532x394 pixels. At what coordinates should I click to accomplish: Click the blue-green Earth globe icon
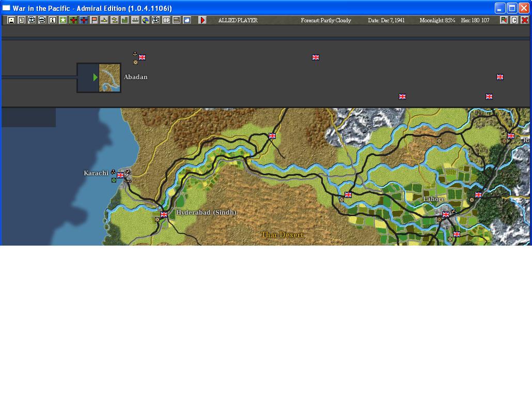pos(146,20)
